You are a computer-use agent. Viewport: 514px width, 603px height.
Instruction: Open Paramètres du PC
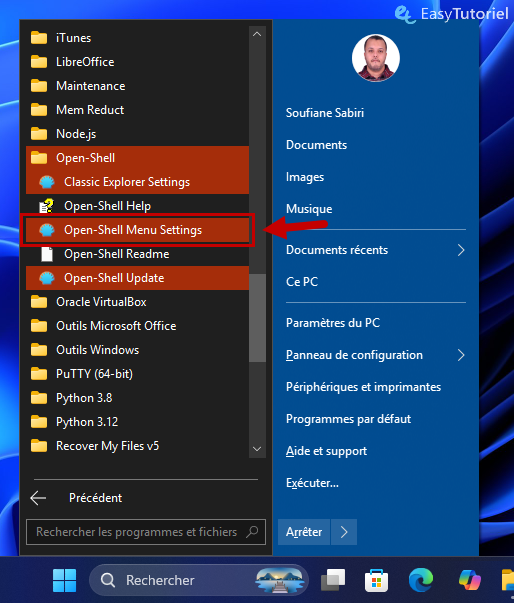pos(333,323)
